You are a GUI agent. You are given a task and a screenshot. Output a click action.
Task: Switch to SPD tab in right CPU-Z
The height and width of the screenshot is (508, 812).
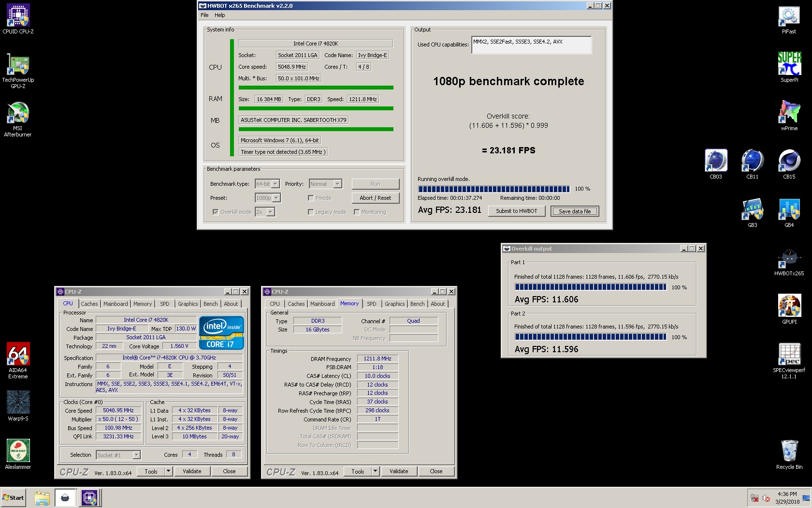(371, 304)
